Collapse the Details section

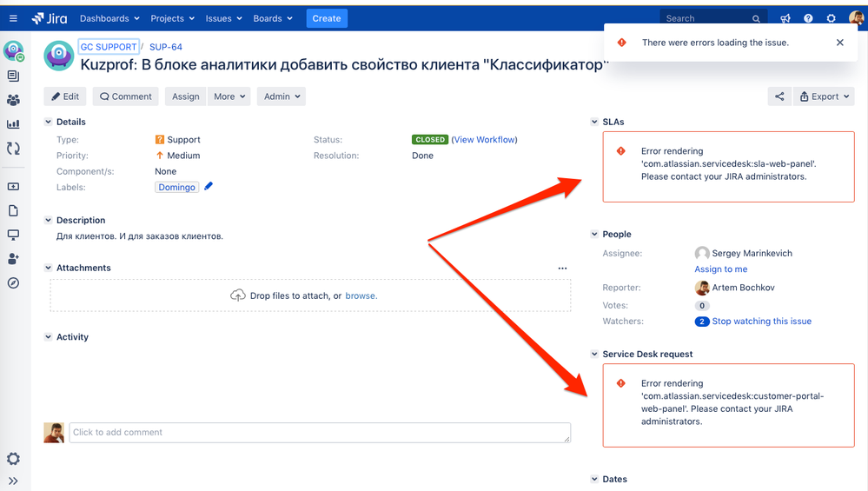tap(48, 122)
